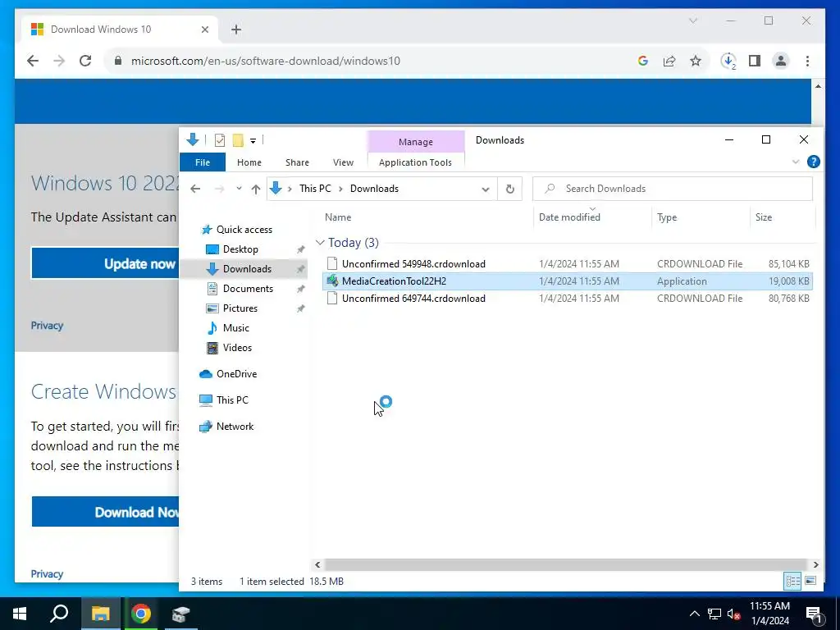Image resolution: width=840 pixels, height=630 pixels.
Task: Click the Manage contextual tab
Action: tap(415, 142)
